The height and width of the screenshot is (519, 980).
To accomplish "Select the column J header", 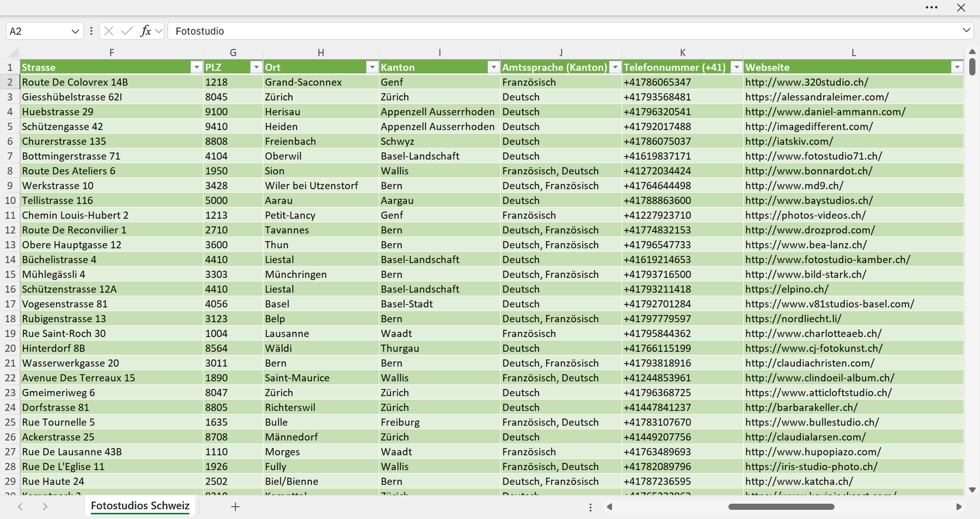I will 561,52.
